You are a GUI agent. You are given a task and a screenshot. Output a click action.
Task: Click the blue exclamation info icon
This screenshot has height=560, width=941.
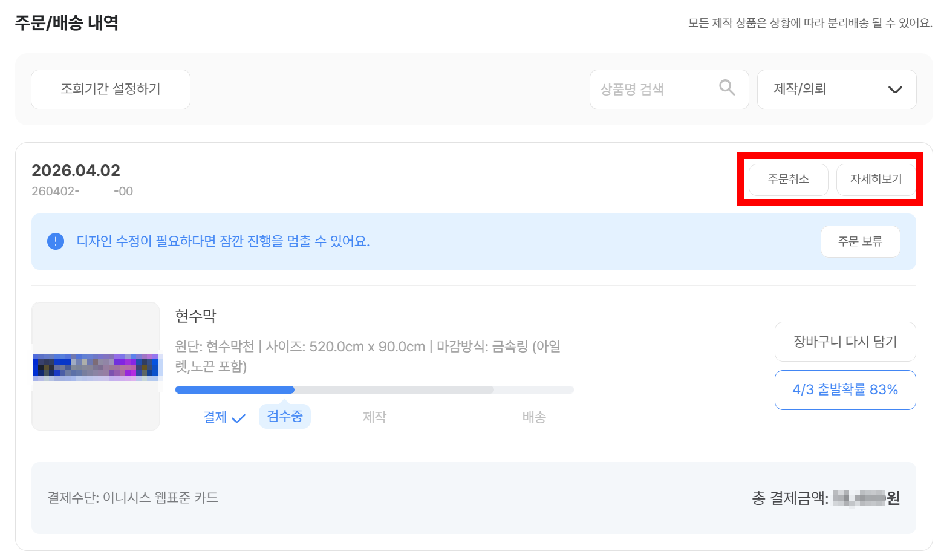[56, 241]
